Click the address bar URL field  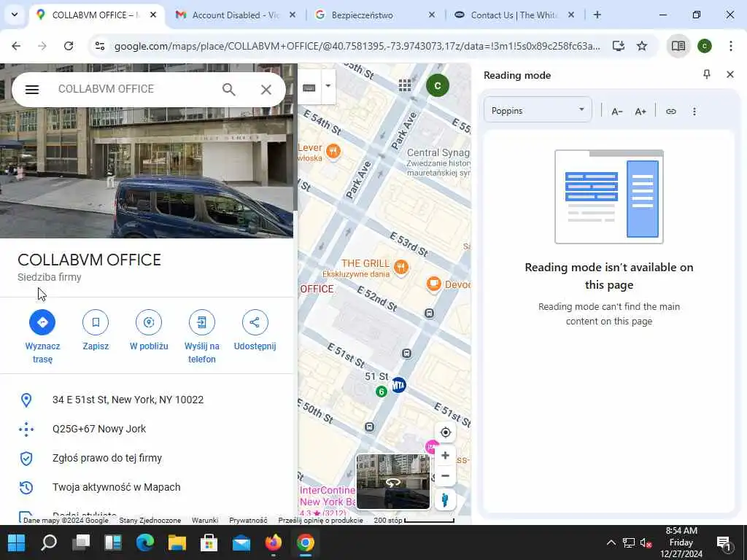(357, 46)
